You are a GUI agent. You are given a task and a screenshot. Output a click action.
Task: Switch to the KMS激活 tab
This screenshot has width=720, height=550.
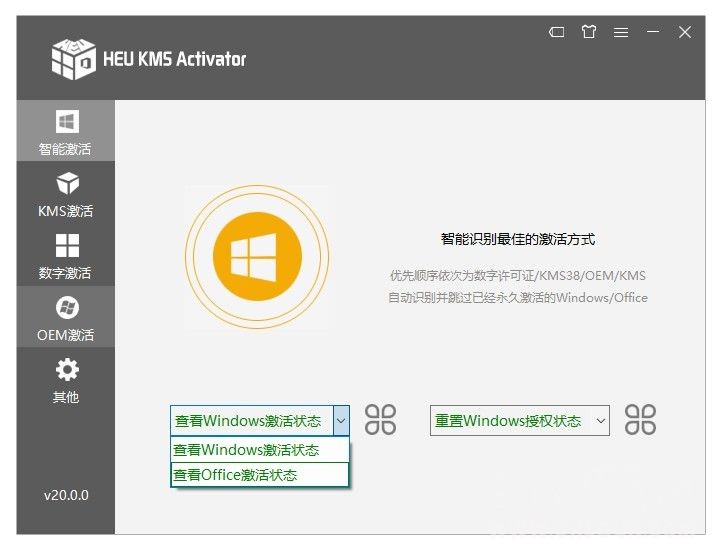point(66,193)
